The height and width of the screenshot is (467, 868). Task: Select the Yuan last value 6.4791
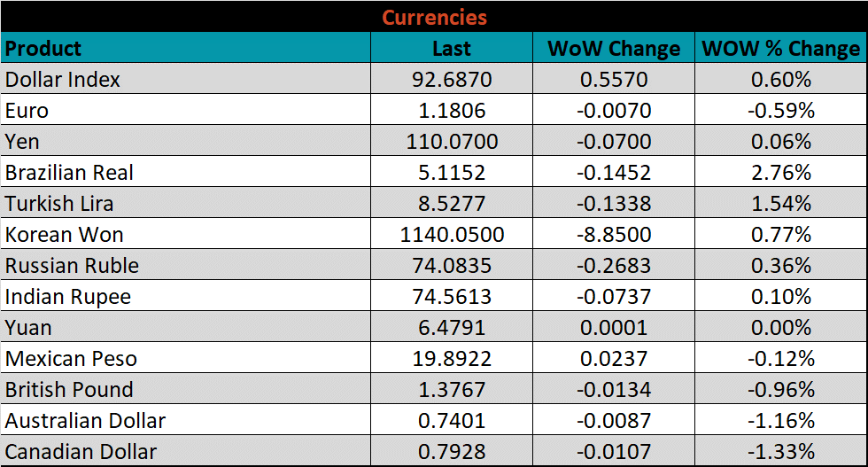(452, 328)
